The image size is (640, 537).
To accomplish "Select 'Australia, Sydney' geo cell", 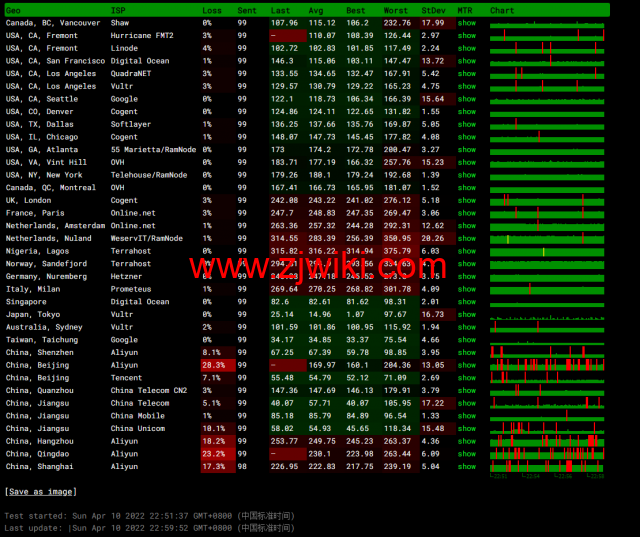I will [44, 327].
